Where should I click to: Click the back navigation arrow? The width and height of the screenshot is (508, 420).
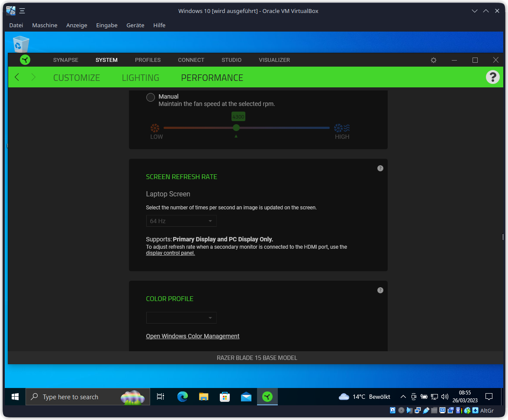17,77
